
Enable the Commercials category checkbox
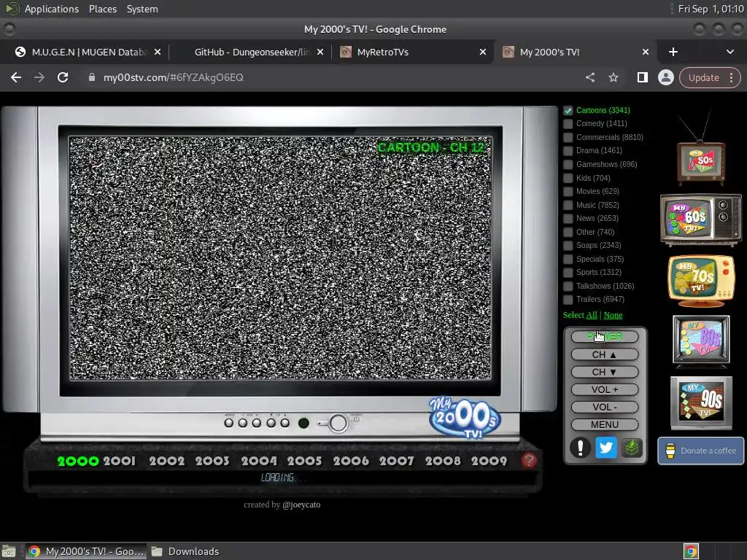pos(568,137)
